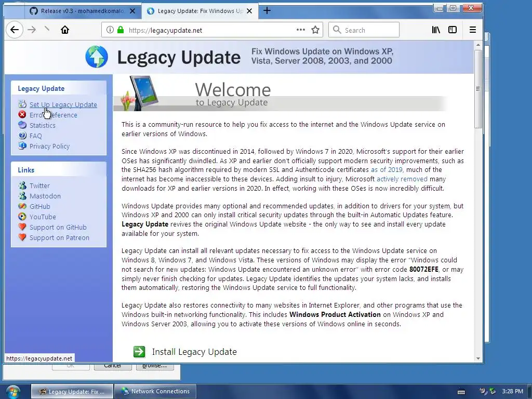Click Cancel in the dialog behind the browser
This screenshot has height=399, width=532.
click(x=113, y=366)
